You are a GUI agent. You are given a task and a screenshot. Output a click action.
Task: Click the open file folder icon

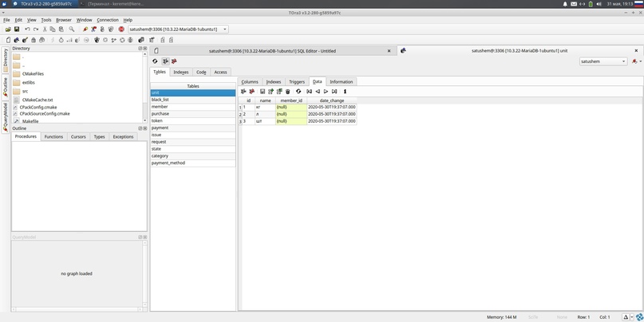8,29
